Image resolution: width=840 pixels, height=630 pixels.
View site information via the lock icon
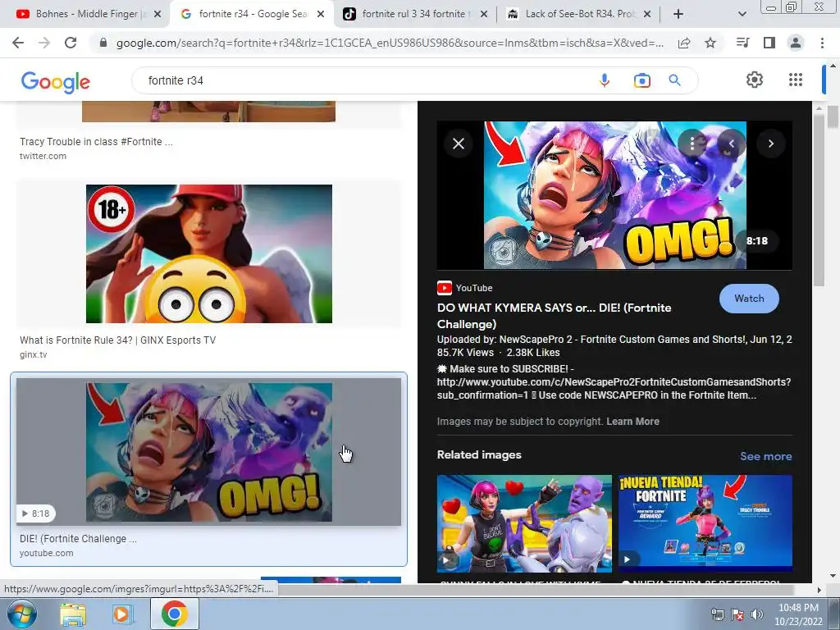tap(103, 43)
